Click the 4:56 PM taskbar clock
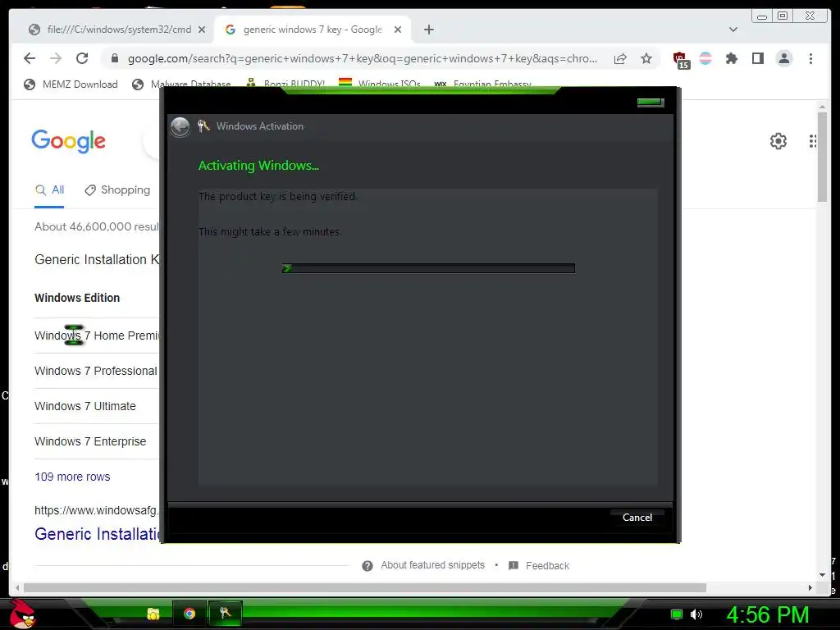The width and height of the screenshot is (840, 630). [768, 615]
